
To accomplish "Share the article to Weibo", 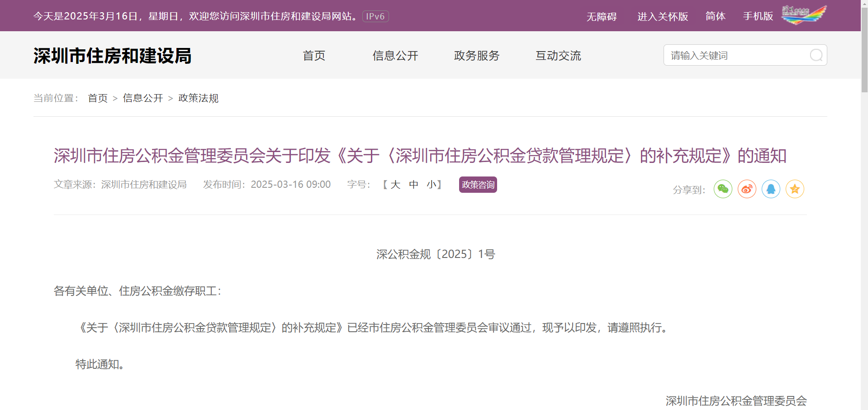I will click(747, 189).
